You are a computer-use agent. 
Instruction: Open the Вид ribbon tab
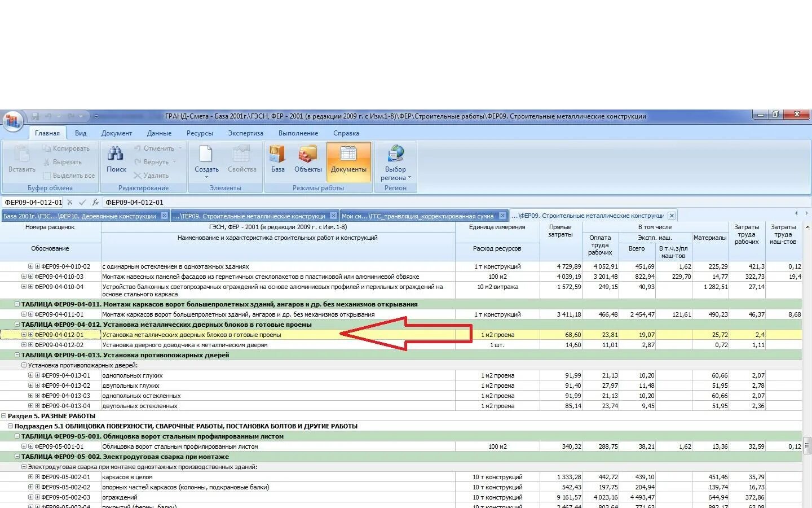tap(81, 133)
